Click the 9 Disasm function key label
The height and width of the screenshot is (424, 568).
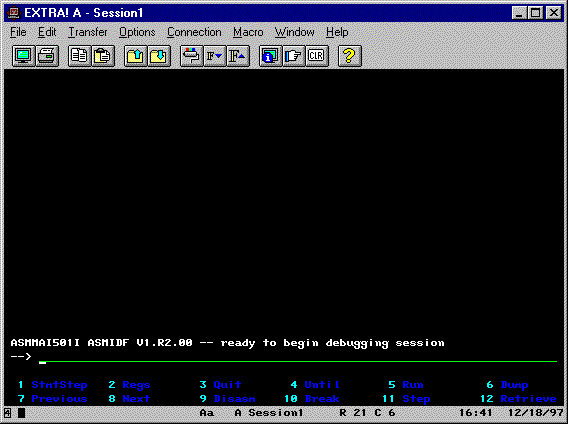point(227,399)
